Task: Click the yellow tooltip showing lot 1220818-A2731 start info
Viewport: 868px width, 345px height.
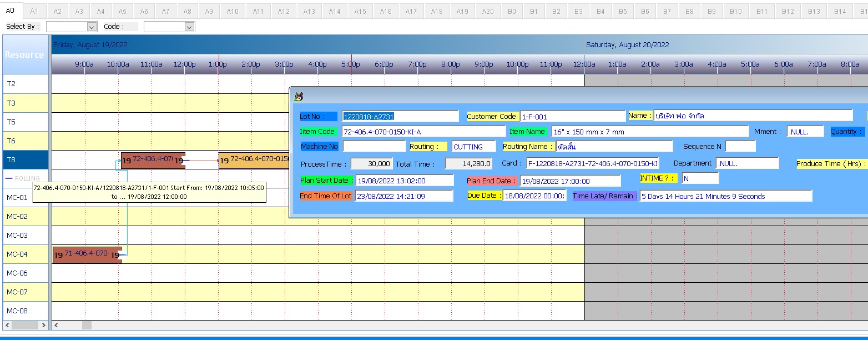Action: pos(149,192)
